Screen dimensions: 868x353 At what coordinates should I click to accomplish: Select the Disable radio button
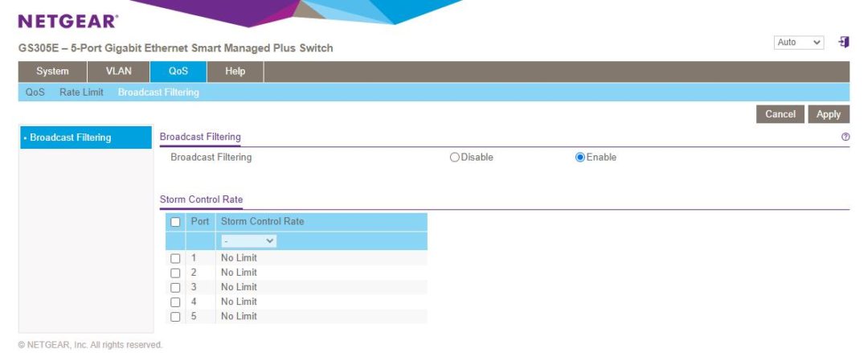[455, 158]
